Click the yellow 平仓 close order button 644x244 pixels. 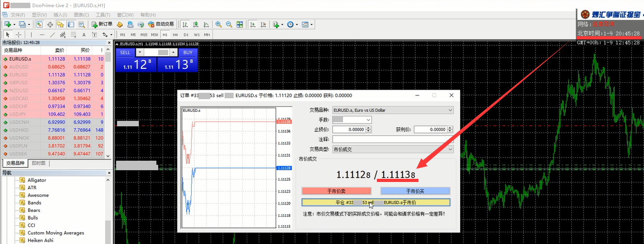point(376,202)
